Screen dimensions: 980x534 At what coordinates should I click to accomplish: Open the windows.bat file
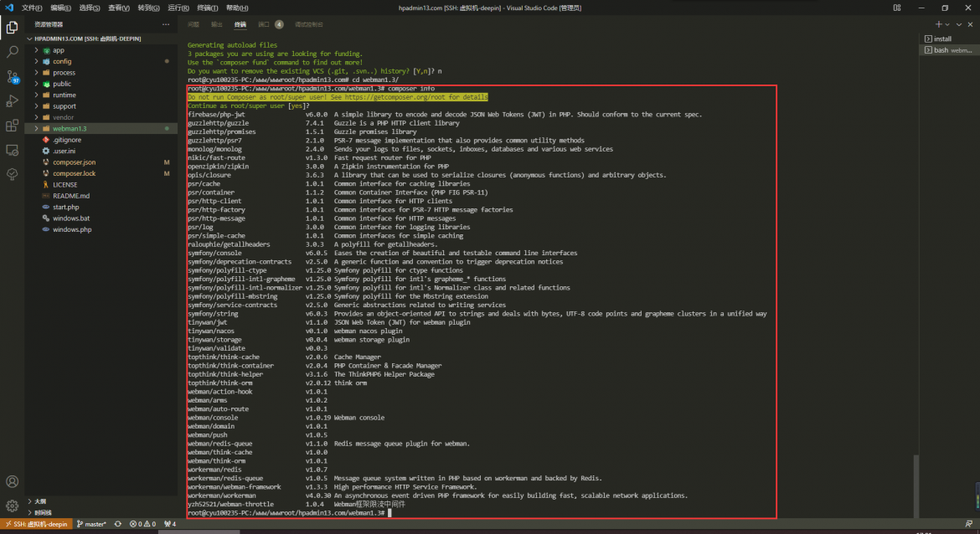tap(101, 218)
